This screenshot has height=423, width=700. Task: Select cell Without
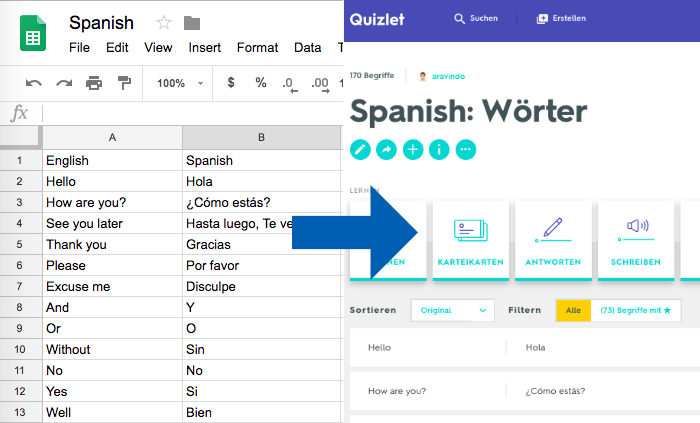click(x=112, y=349)
